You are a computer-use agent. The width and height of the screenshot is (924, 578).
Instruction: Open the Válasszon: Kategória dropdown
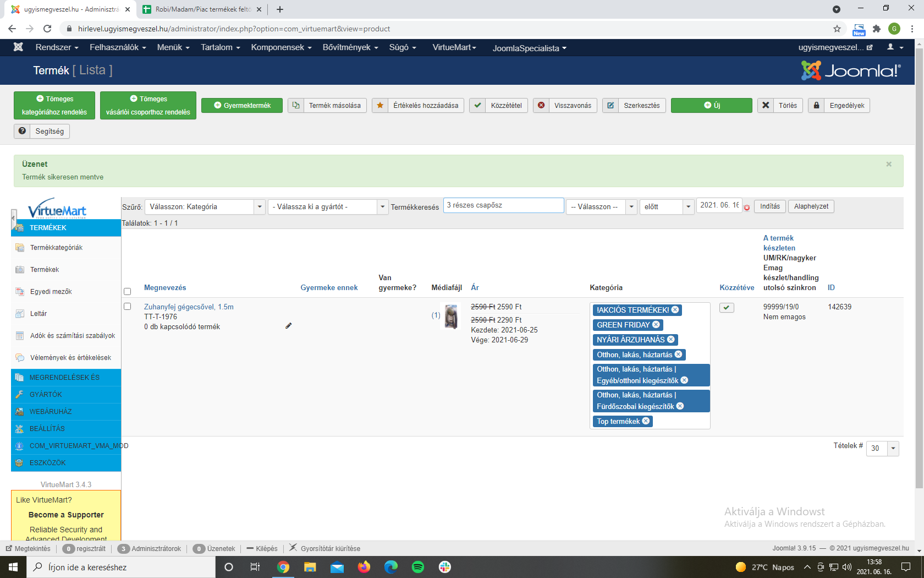pyautogui.click(x=205, y=207)
